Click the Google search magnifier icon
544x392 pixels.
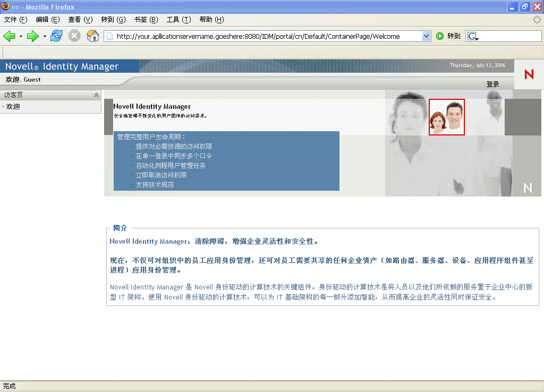coord(472,36)
